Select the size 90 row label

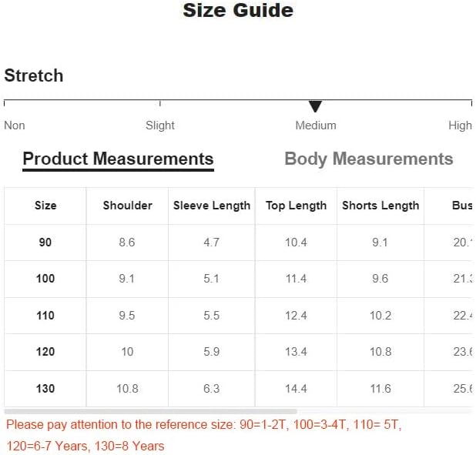pos(45,243)
